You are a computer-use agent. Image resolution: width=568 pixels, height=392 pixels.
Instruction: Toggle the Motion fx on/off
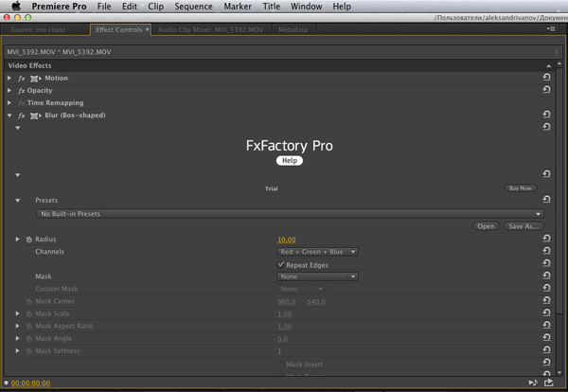point(22,79)
